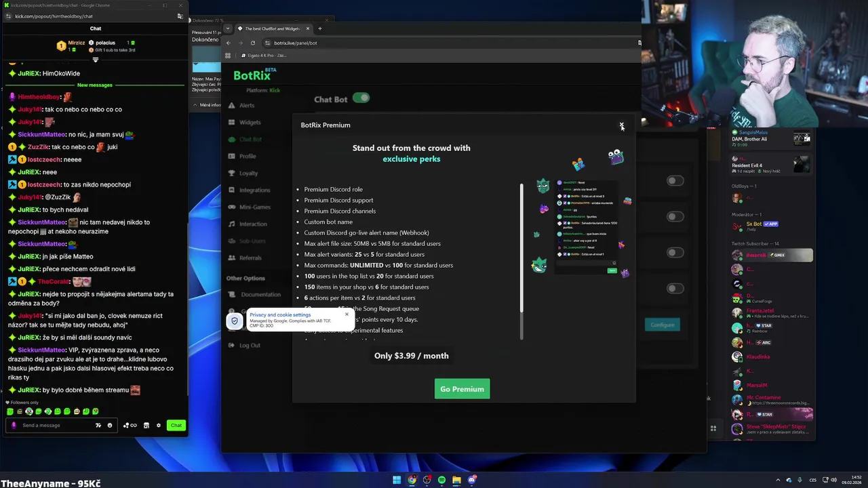Screen dimensions: 868x488
Task: Click the green Chat send button
Action: point(176,425)
